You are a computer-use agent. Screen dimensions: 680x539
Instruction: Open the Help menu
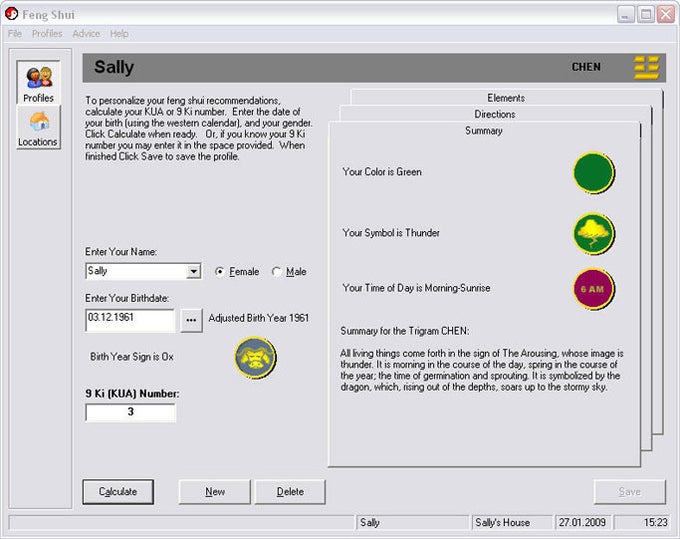pos(119,34)
